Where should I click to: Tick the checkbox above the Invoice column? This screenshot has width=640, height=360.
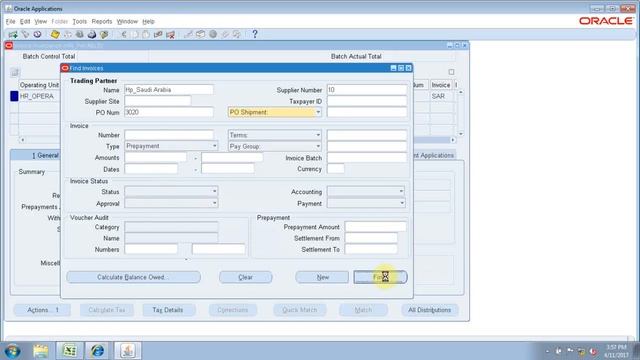[x=451, y=72]
